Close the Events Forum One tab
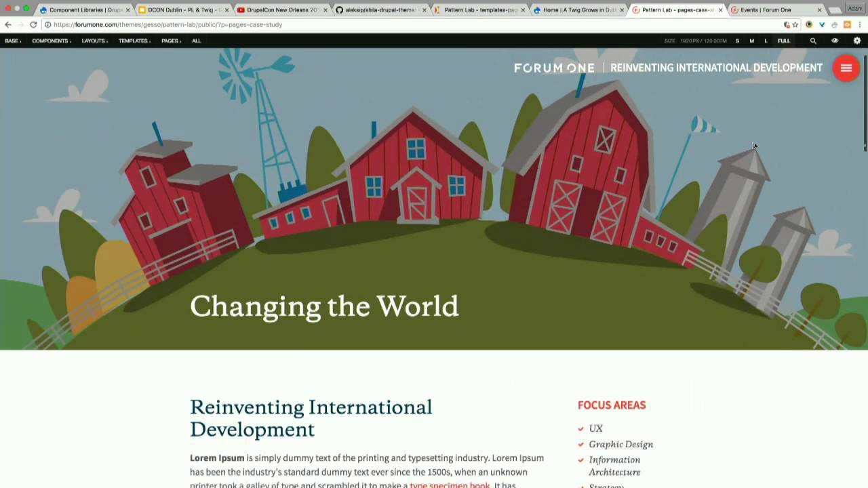This screenshot has height=488, width=868. pos(819,10)
